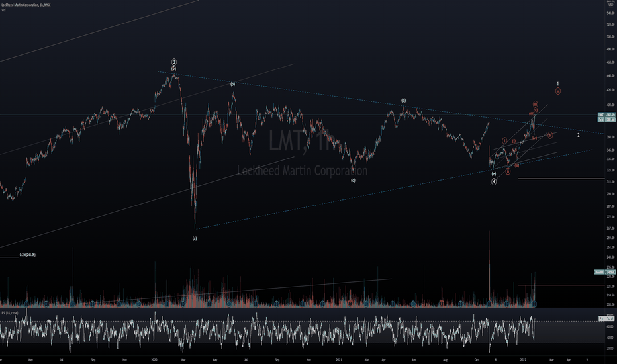Click the (b) wave label

[232, 84]
